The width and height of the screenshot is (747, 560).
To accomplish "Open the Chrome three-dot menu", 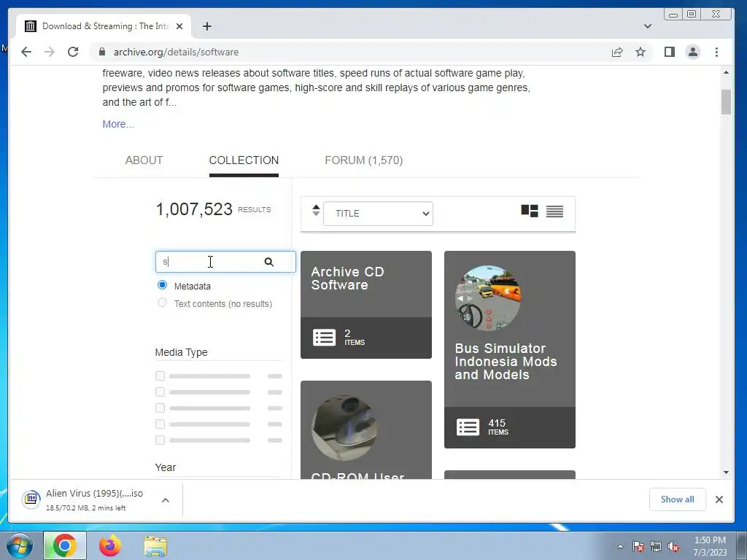I will (x=716, y=52).
